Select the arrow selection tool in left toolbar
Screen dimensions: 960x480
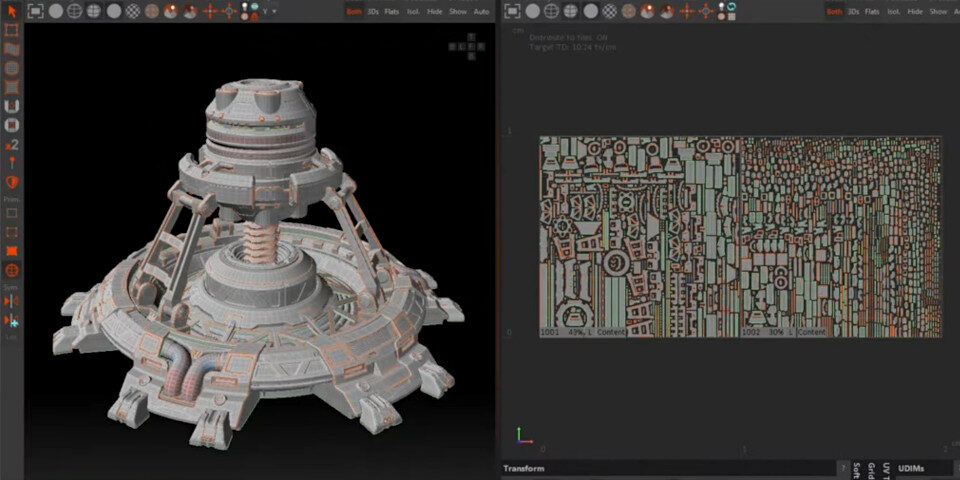(x=12, y=11)
